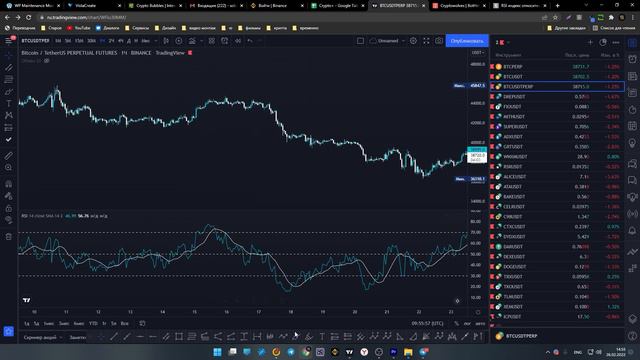Select the 5м timeframe button
The image size is (640, 360).
[x=68, y=41]
